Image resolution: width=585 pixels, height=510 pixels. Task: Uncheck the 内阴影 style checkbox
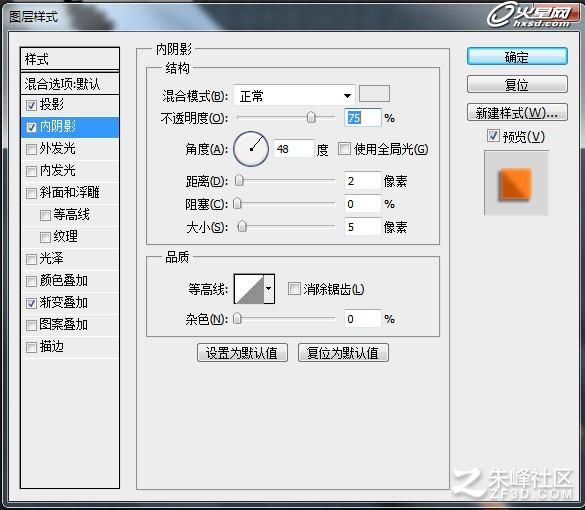tap(31, 127)
